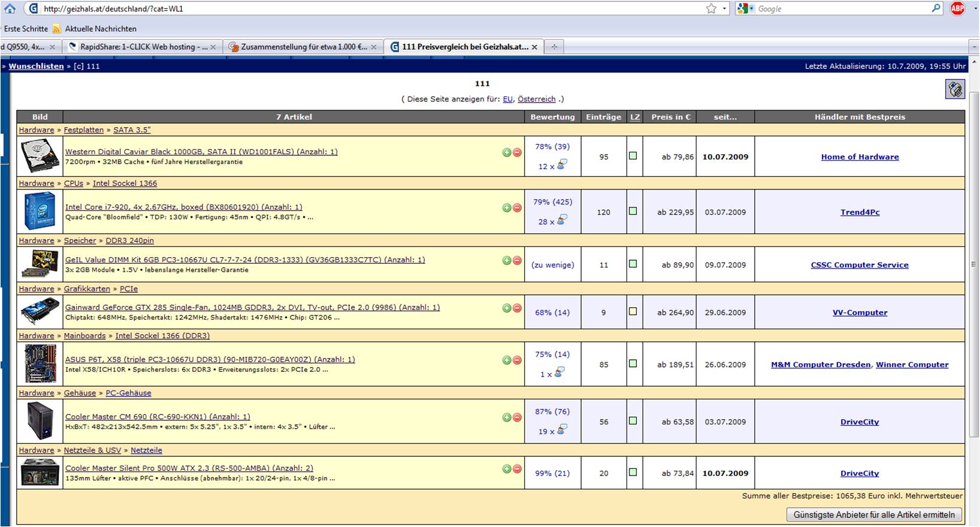The image size is (980, 527).
Task: Open the 12 x test reports icon for Western Digital
Action: 562,164
